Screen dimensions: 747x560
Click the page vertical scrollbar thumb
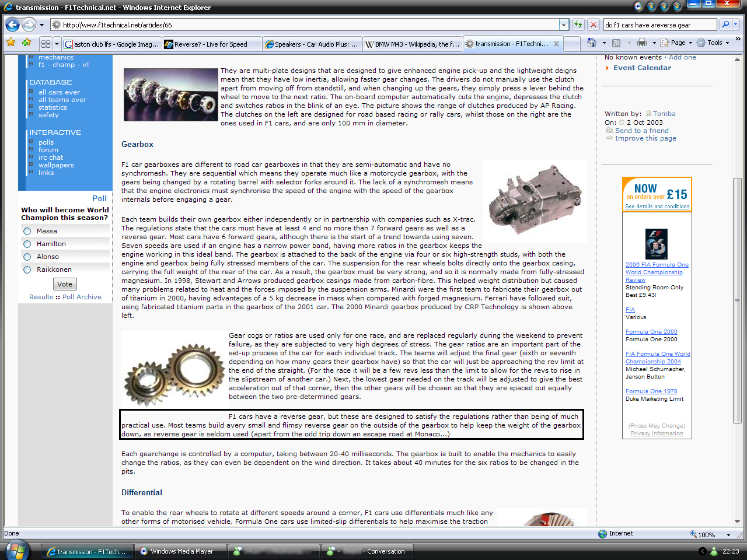(x=737, y=300)
